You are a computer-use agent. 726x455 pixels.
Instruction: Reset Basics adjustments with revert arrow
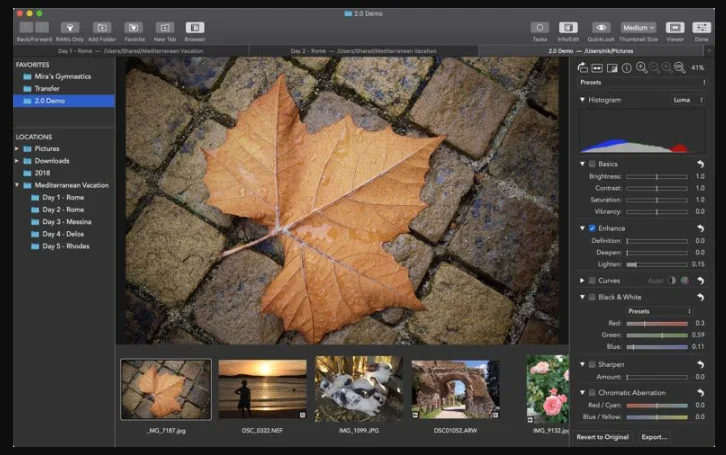(701, 164)
